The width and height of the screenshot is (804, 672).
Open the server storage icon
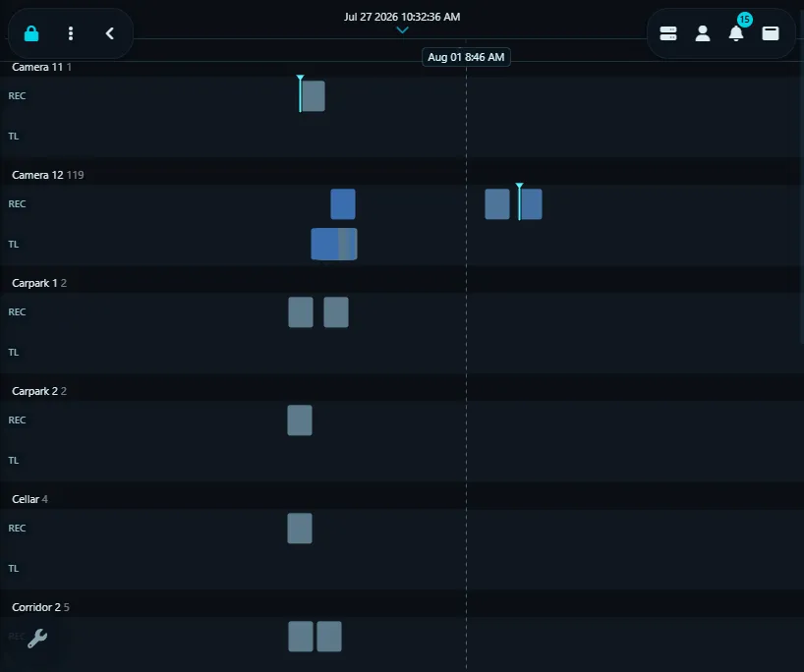coord(668,33)
